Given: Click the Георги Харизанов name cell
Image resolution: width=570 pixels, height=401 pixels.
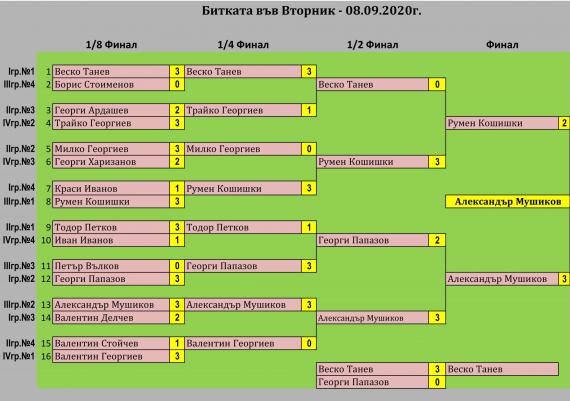Looking at the screenshot, I should click(111, 162).
